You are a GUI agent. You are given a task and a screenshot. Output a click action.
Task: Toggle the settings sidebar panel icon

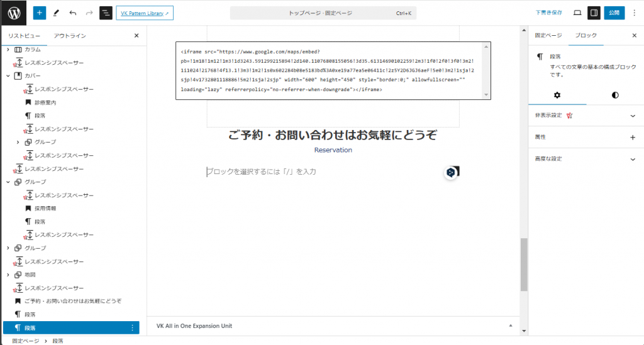click(x=594, y=13)
